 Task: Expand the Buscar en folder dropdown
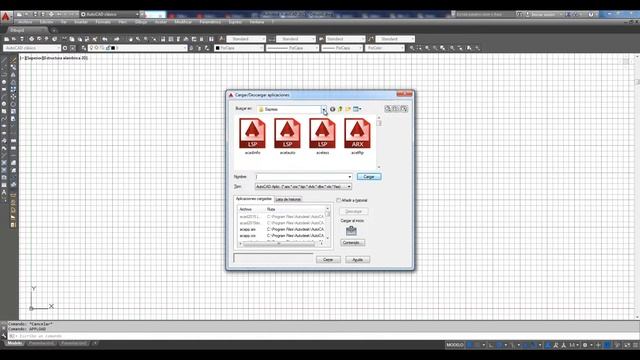point(324,109)
